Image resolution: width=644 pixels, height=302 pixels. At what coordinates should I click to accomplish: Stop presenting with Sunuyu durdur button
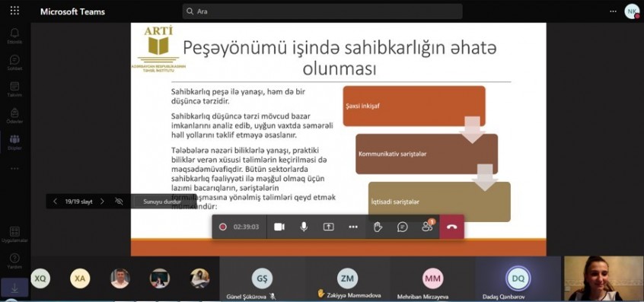[x=162, y=202]
